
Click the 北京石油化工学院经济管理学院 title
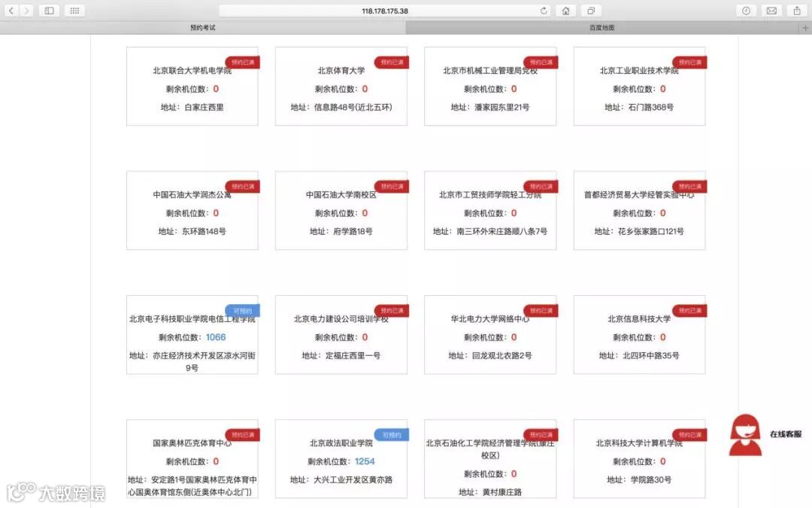pyautogui.click(x=490, y=449)
